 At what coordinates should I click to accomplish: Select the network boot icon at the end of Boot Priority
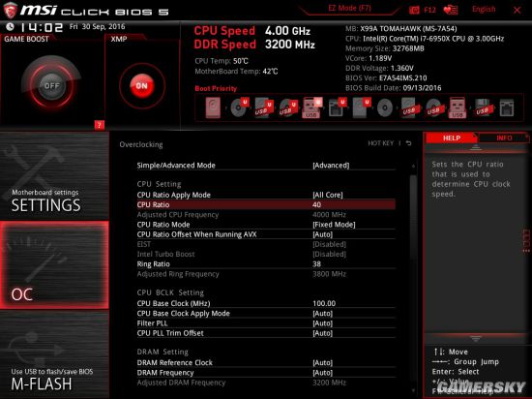pyautogui.click(x=507, y=108)
